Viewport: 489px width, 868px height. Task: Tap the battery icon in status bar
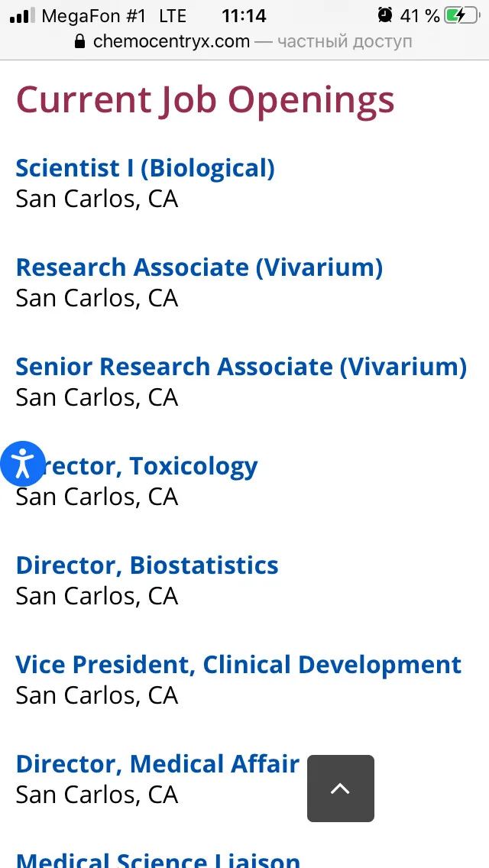point(461,15)
